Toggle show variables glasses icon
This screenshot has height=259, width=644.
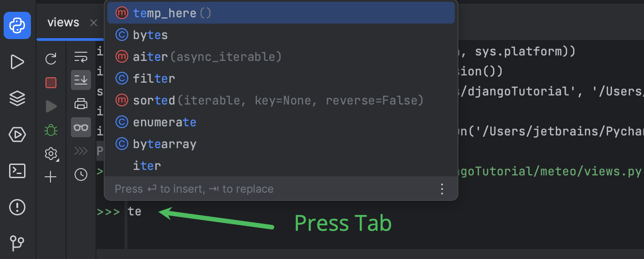pos(81,128)
